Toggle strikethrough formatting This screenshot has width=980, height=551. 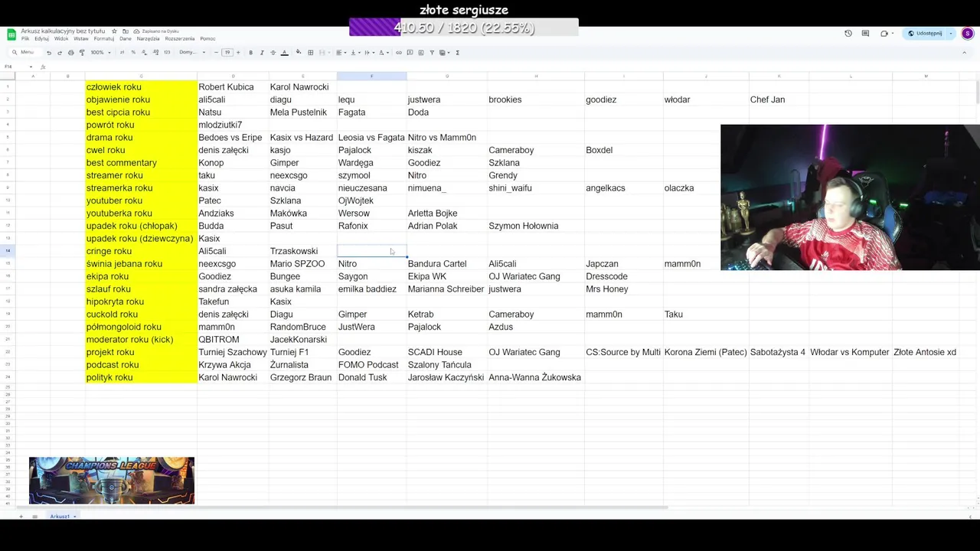tap(273, 52)
